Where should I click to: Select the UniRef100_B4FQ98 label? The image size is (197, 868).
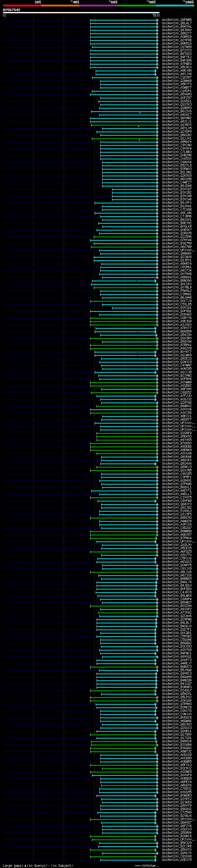point(177,60)
